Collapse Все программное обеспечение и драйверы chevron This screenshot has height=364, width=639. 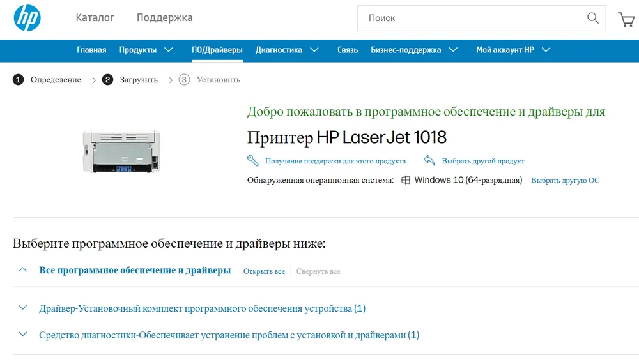tap(23, 269)
